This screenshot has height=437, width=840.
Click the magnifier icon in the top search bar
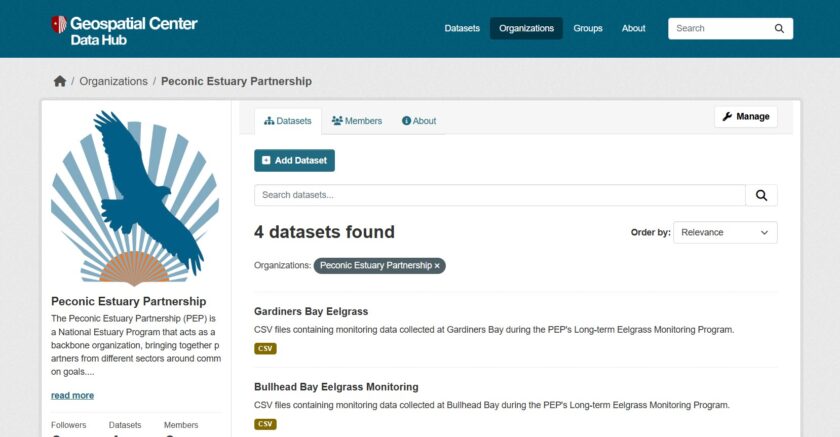[x=779, y=29]
